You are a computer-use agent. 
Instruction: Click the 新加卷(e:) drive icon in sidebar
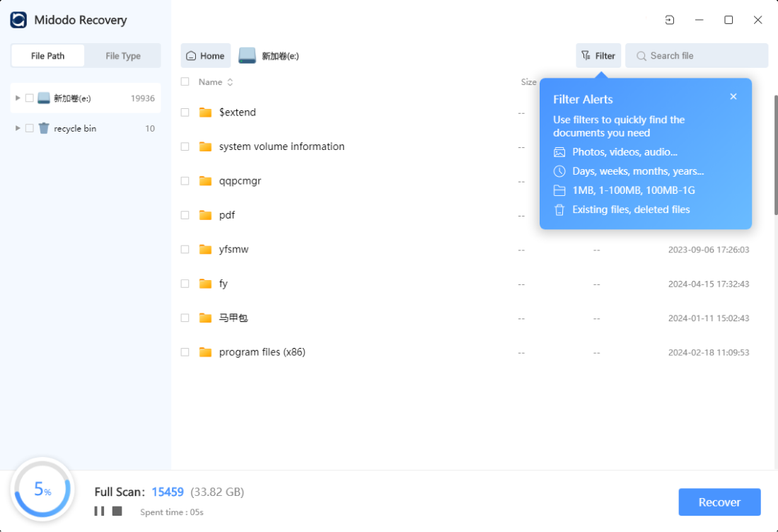click(44, 98)
